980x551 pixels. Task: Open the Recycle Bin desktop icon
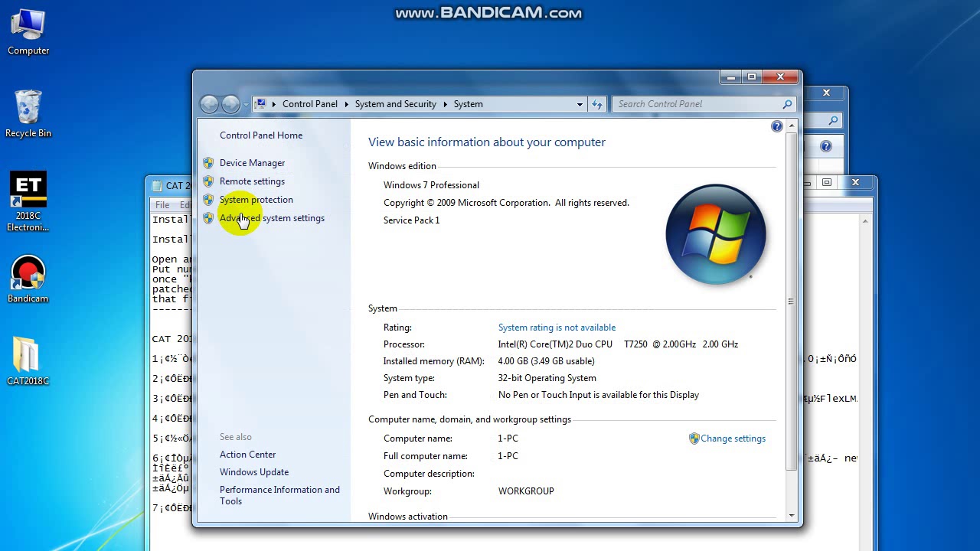pos(28,114)
